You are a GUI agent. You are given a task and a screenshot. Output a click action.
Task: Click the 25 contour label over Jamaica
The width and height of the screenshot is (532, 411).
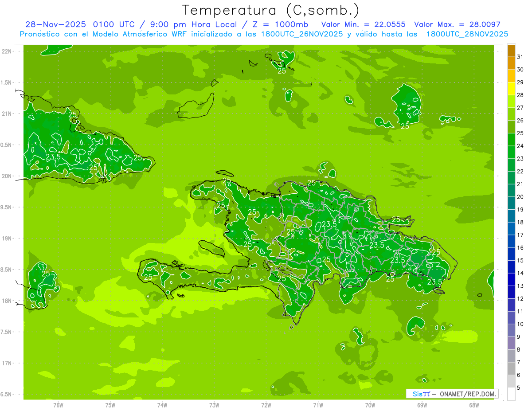46,274
